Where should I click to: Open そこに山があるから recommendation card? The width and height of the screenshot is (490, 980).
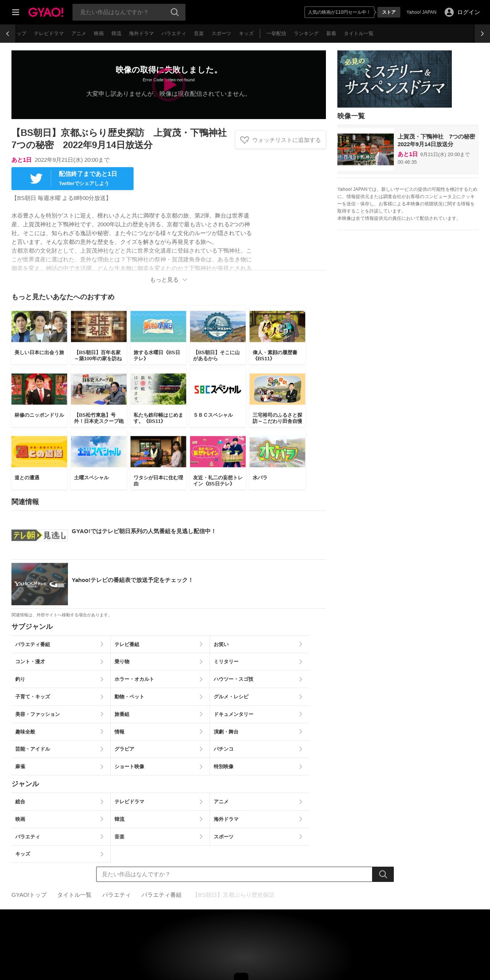point(218,335)
